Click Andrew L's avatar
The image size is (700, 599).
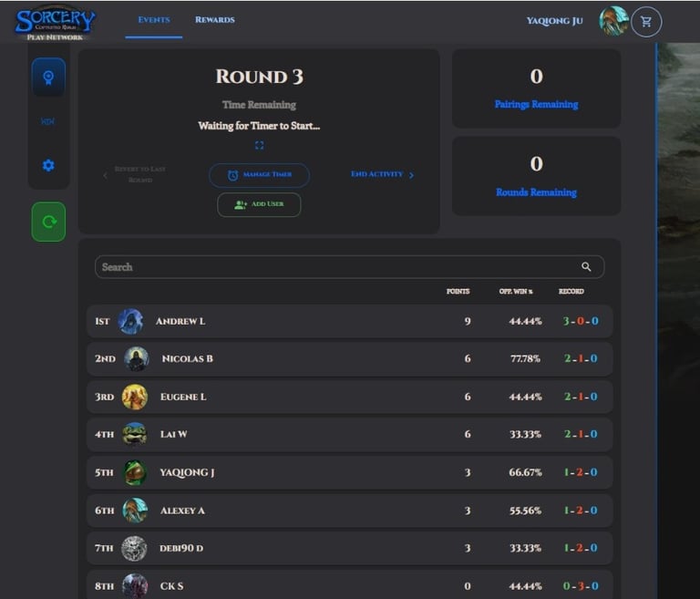(130, 321)
